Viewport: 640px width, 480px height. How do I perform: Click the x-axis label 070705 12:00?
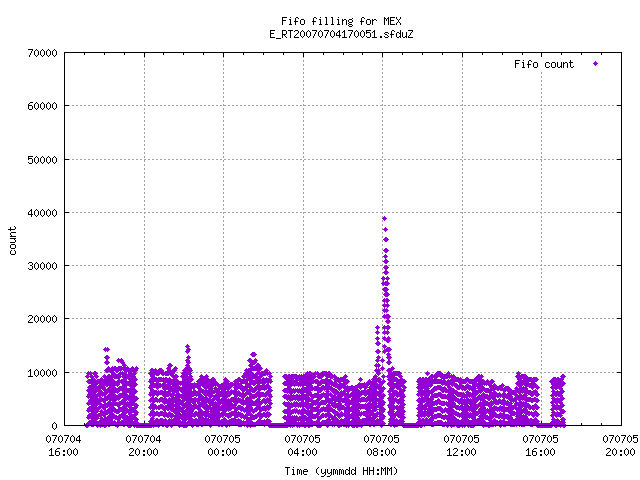coord(462,445)
